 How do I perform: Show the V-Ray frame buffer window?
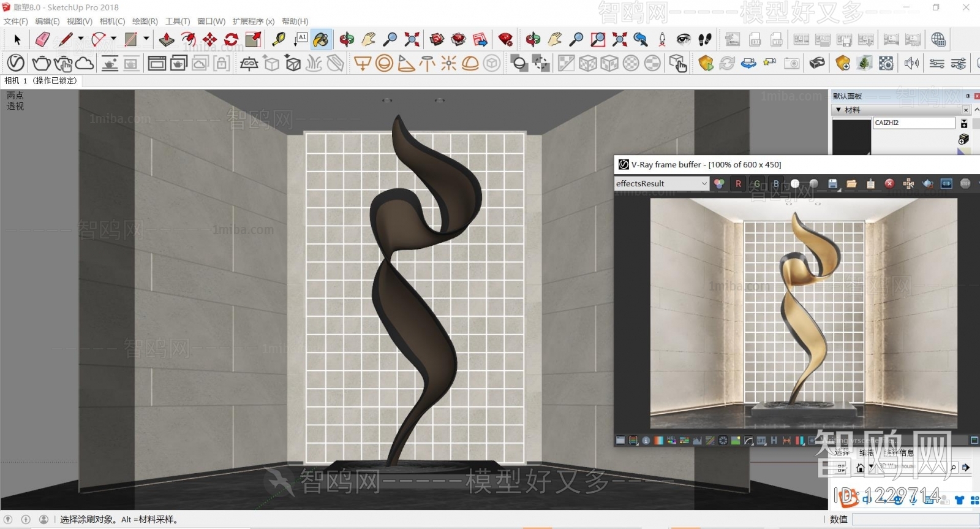pos(157,63)
